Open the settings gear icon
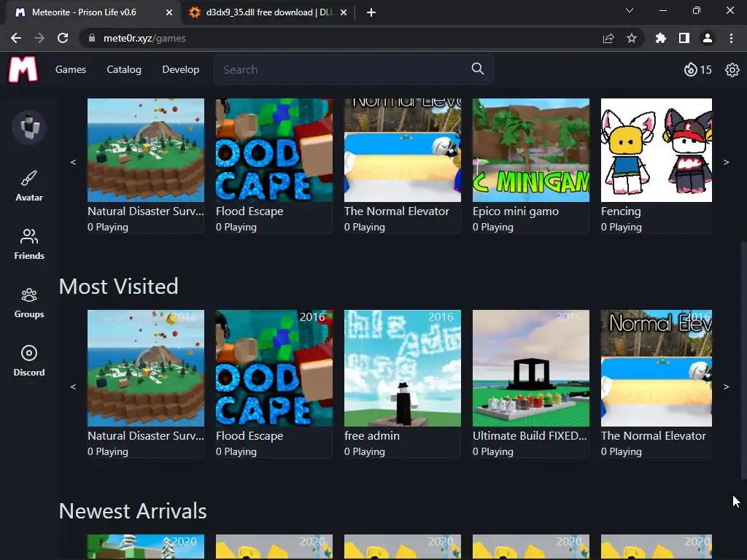The image size is (747, 560). click(732, 69)
